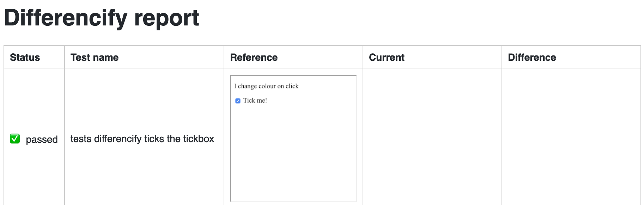
Task: Select the Current column header
Action: click(387, 57)
